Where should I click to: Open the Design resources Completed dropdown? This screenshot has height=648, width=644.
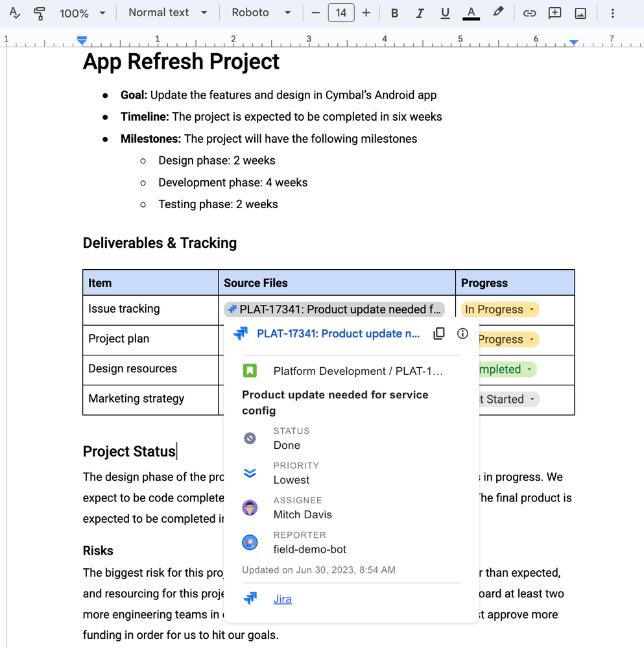pos(508,369)
